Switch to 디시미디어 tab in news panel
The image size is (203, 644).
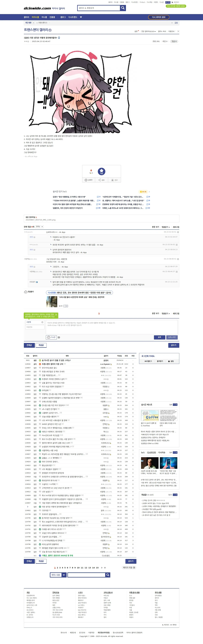coord(151,453)
